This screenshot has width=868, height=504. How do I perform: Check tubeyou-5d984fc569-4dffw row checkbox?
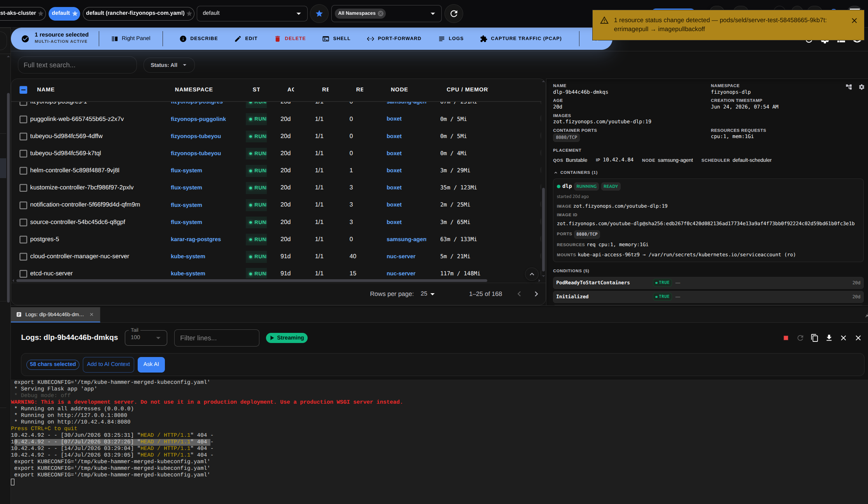click(23, 136)
